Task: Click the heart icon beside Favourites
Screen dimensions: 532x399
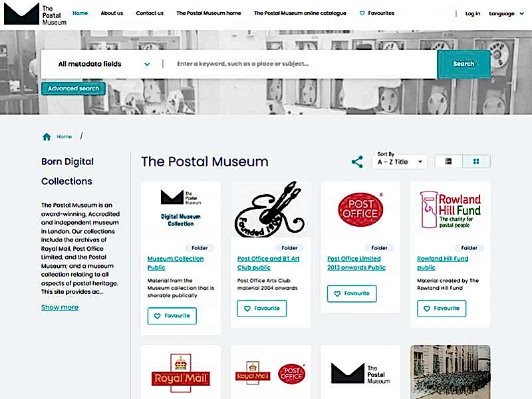Action: click(362, 13)
